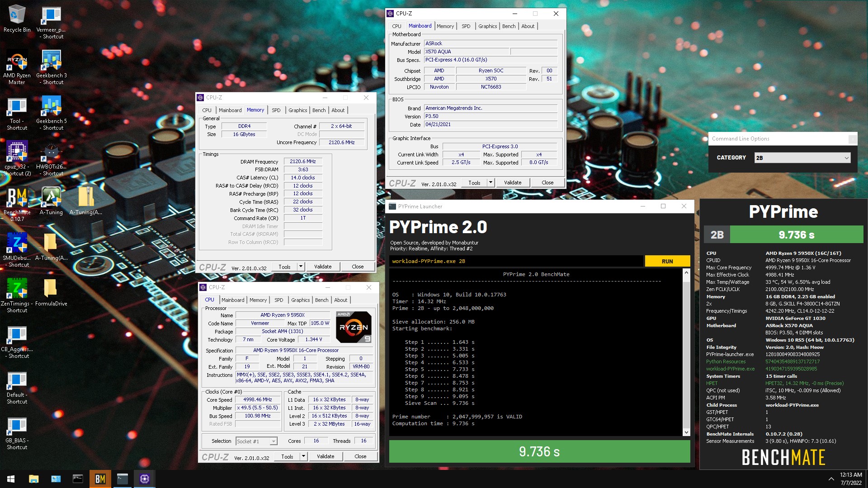
Task: Click Close button in bottom CPU-Z window
Action: [x=360, y=456]
